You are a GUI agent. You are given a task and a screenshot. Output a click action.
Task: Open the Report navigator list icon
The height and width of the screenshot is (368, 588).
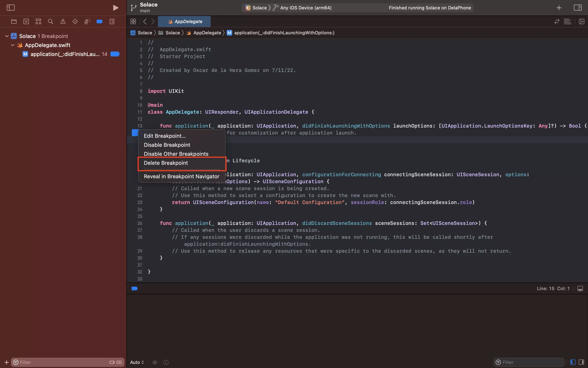[x=112, y=21]
